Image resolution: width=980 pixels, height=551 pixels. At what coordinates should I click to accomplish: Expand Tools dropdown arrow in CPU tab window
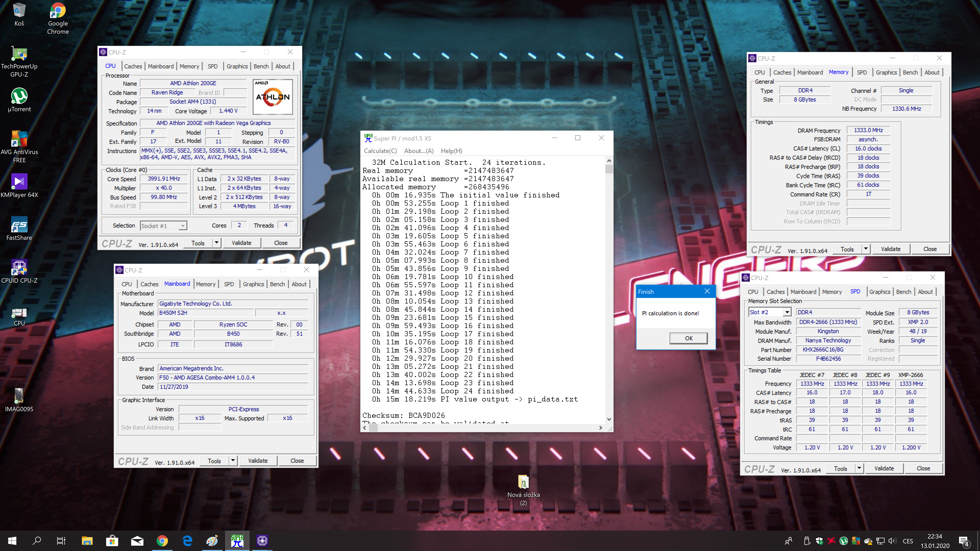[216, 243]
